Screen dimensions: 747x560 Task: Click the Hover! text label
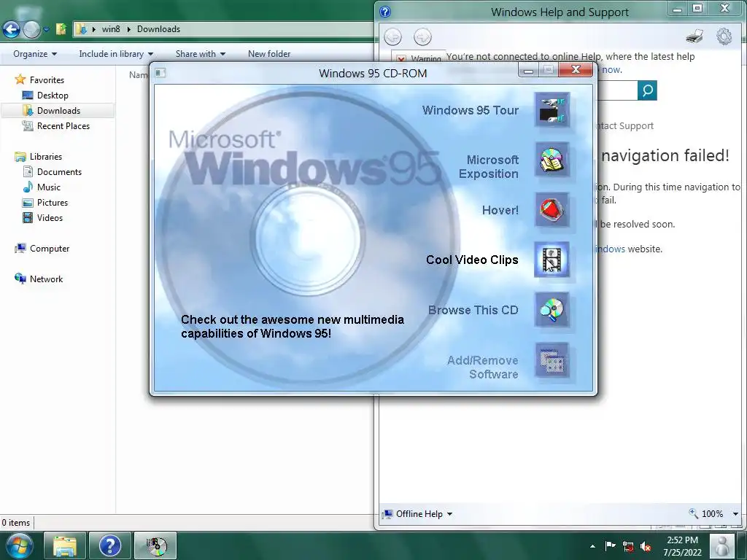pyautogui.click(x=500, y=210)
